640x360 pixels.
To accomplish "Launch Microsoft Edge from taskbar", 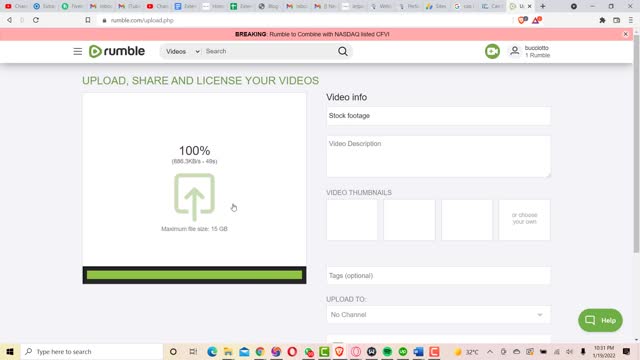I will tap(212, 351).
